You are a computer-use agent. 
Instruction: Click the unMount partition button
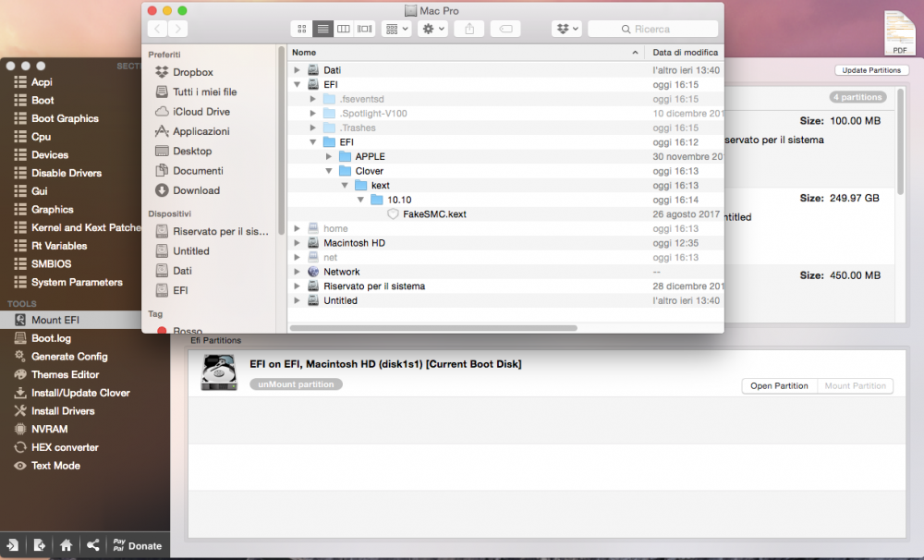coord(296,384)
